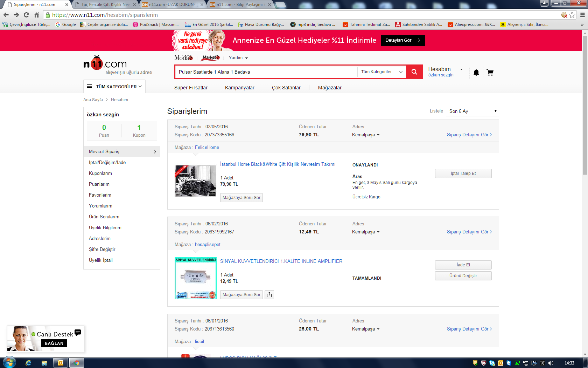Click Ürünü Değiştir button
This screenshot has height=368, width=588.
pos(463,276)
